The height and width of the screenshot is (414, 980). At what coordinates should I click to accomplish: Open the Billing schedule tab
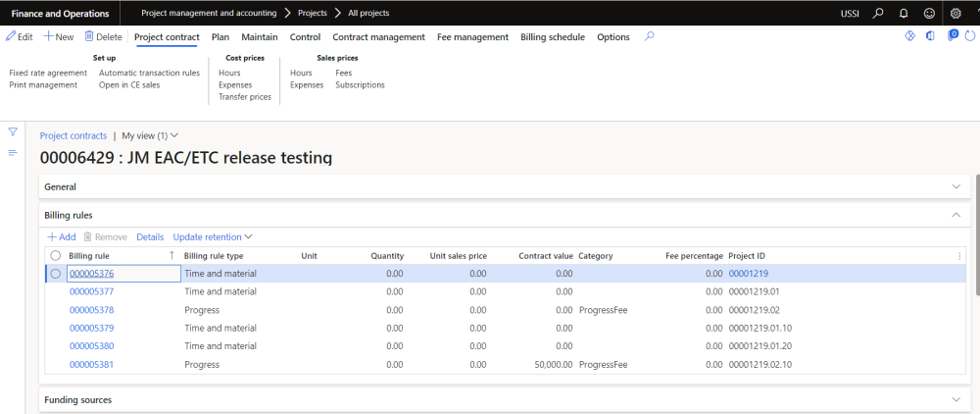pos(552,37)
